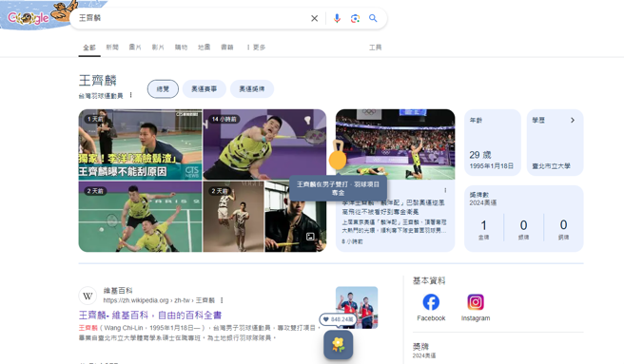Click the 臺北市立大學 text
The height and width of the screenshot is (364, 624).
point(551,166)
